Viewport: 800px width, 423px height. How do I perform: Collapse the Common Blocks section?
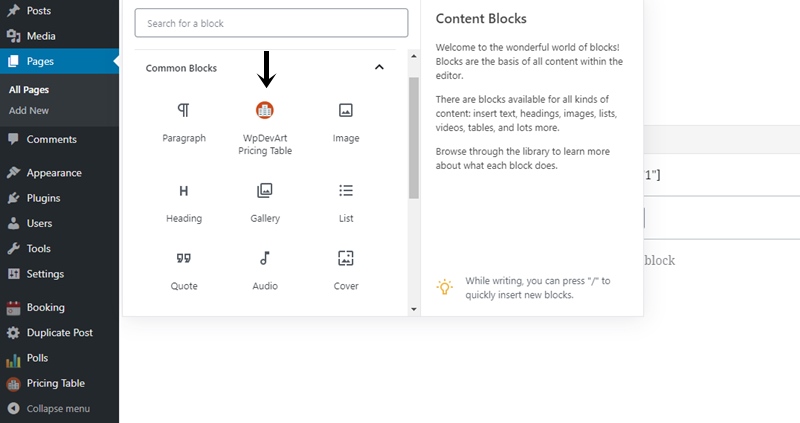tap(379, 67)
